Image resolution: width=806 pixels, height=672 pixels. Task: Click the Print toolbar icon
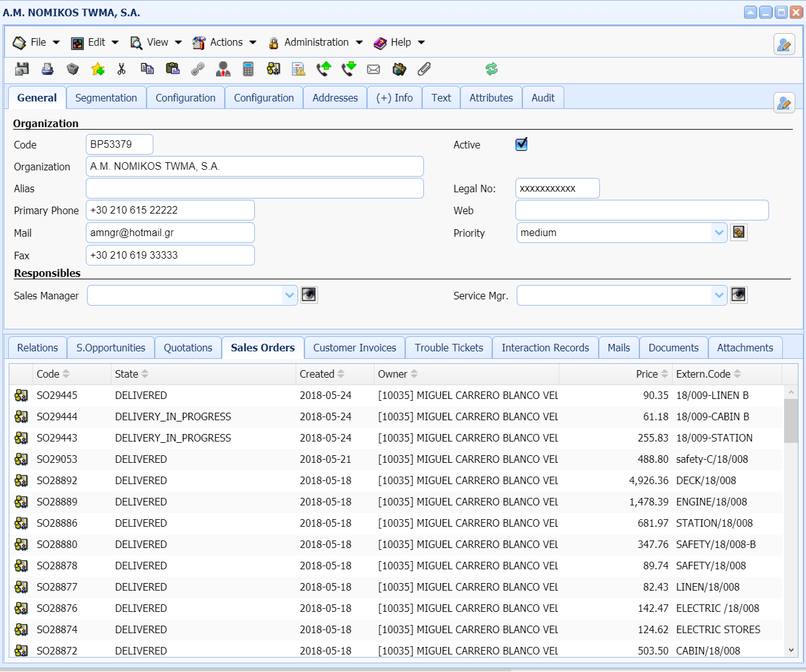(x=48, y=70)
